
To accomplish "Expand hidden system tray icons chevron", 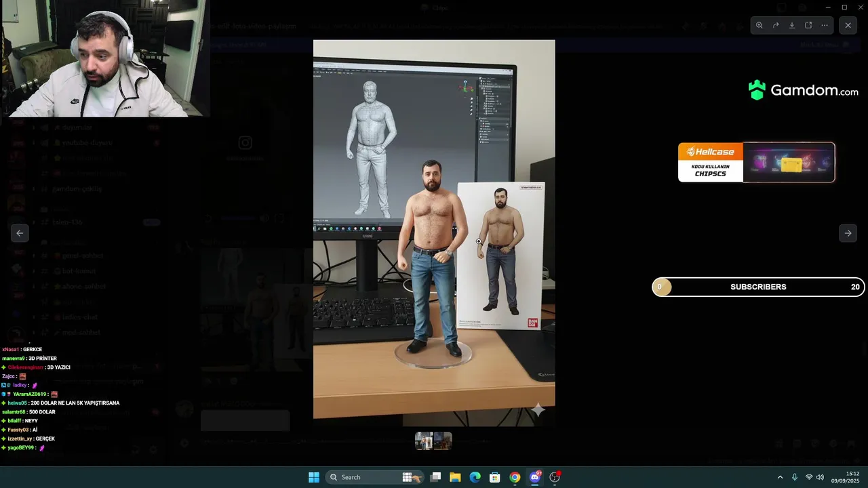I will (x=780, y=477).
